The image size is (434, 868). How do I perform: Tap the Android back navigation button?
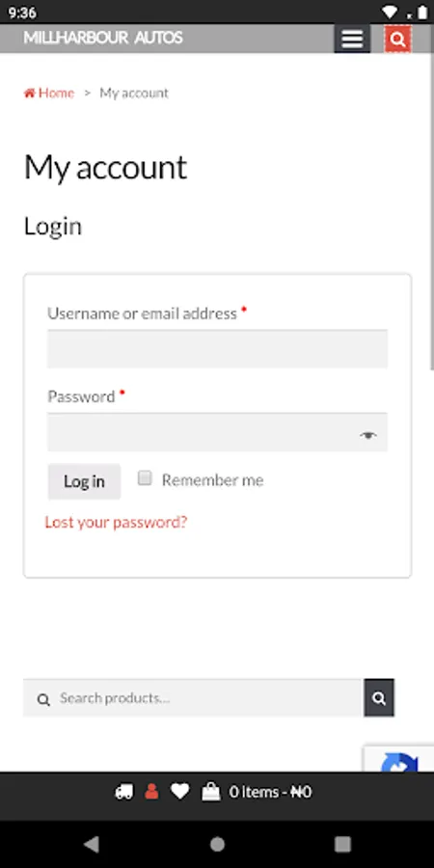click(x=92, y=844)
